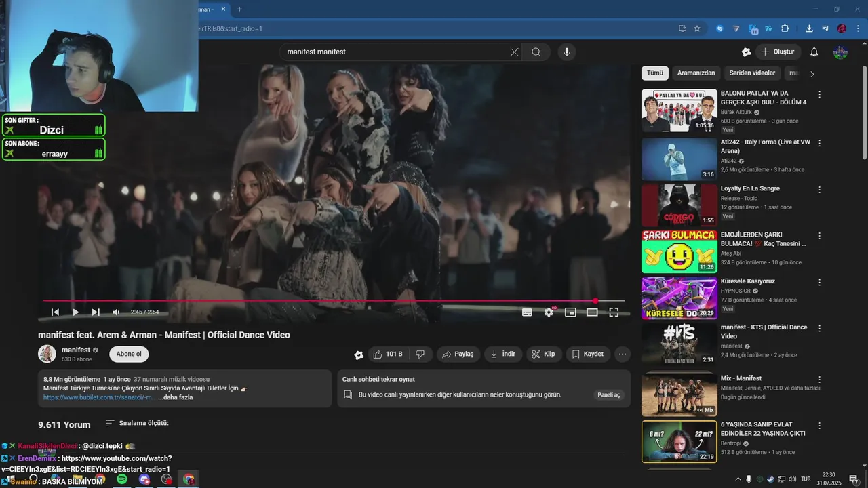Viewport: 868px width, 488px height.
Task: Click the install app icon in address bar
Action: pos(682,28)
